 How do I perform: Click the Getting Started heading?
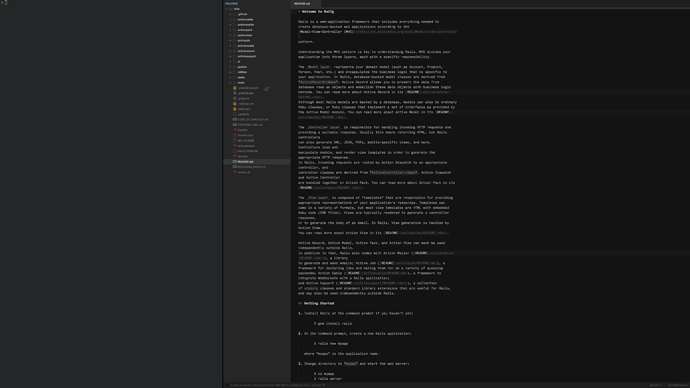319,304
